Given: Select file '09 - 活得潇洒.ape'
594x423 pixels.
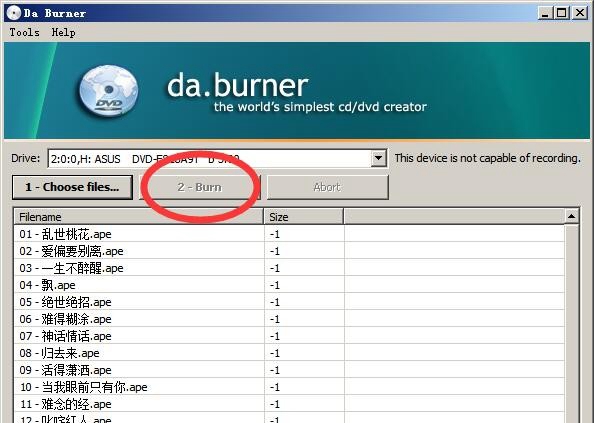Looking at the screenshot, I should click(x=65, y=370).
